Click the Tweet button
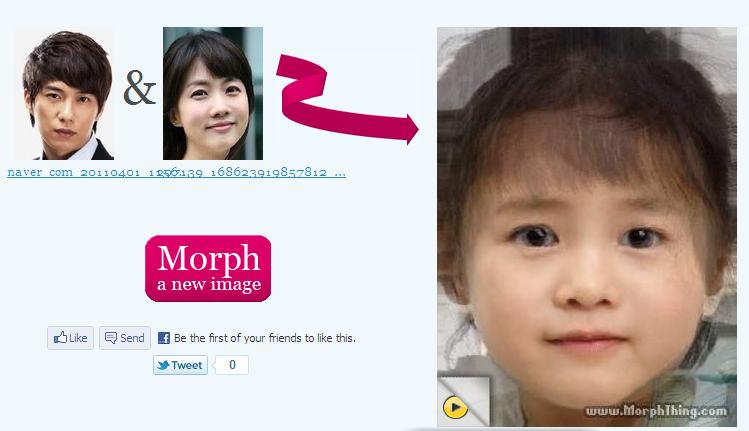749x431 pixels. [x=180, y=365]
